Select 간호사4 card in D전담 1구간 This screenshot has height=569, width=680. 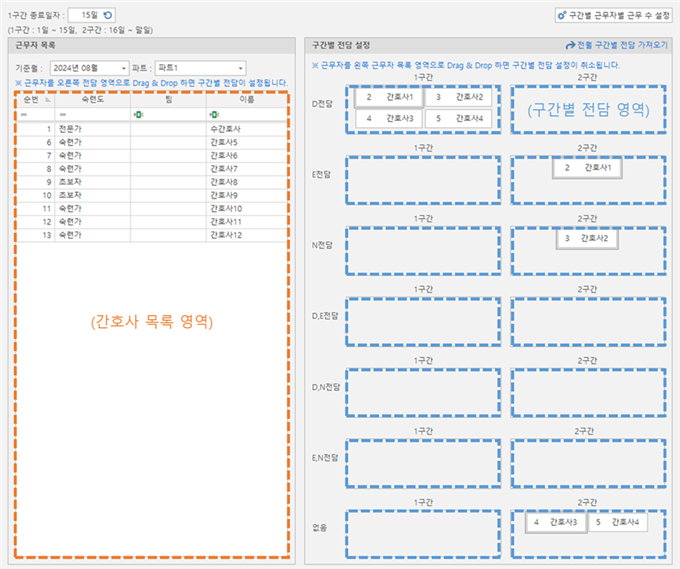pyautogui.click(x=458, y=119)
